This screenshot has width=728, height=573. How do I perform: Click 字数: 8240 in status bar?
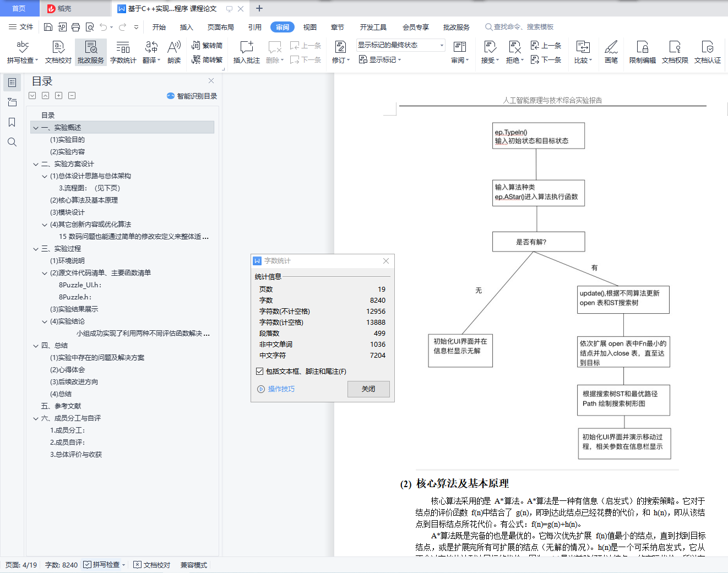pos(61,565)
